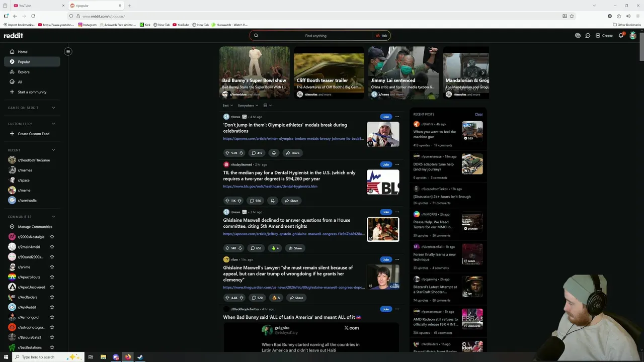Open the apnews Olympic medals article link

(293, 138)
